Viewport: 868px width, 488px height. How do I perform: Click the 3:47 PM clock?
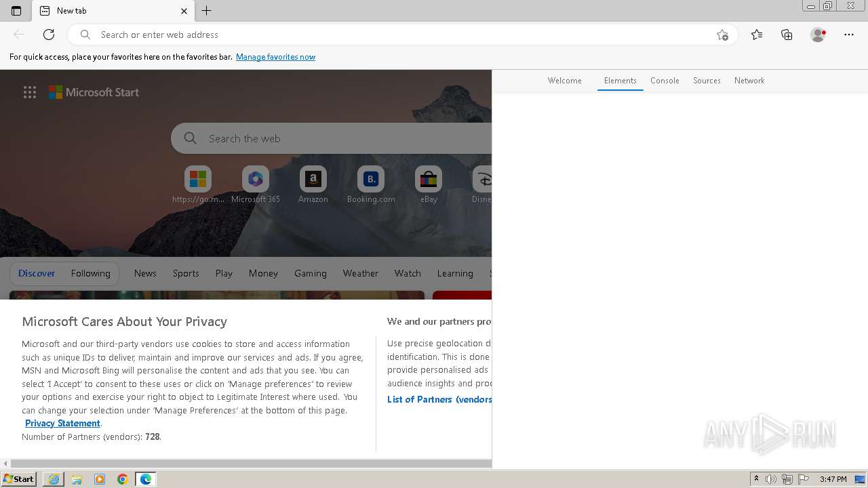[x=833, y=479]
